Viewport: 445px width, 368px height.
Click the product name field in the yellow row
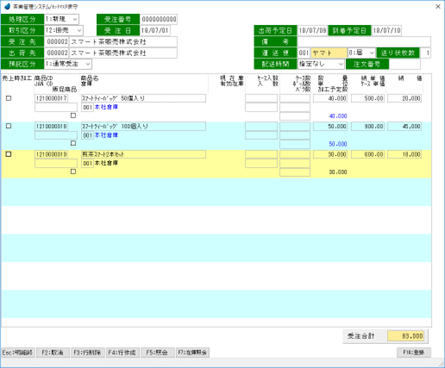(143, 154)
